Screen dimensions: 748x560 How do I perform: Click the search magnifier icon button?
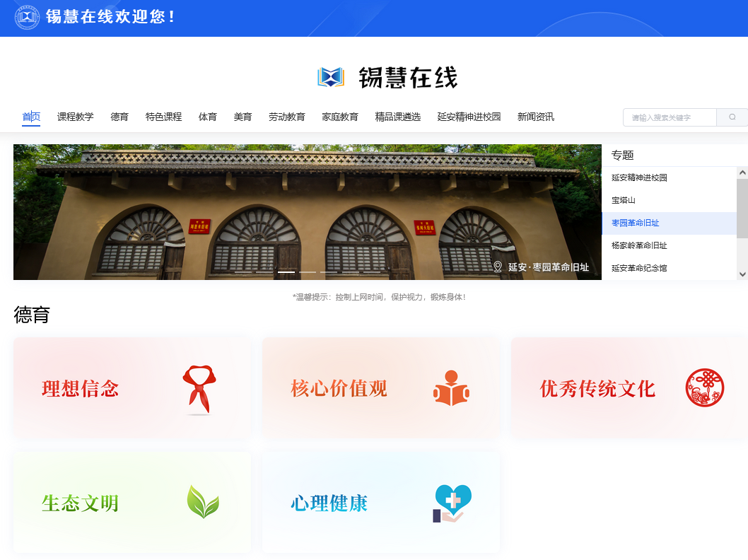click(732, 117)
